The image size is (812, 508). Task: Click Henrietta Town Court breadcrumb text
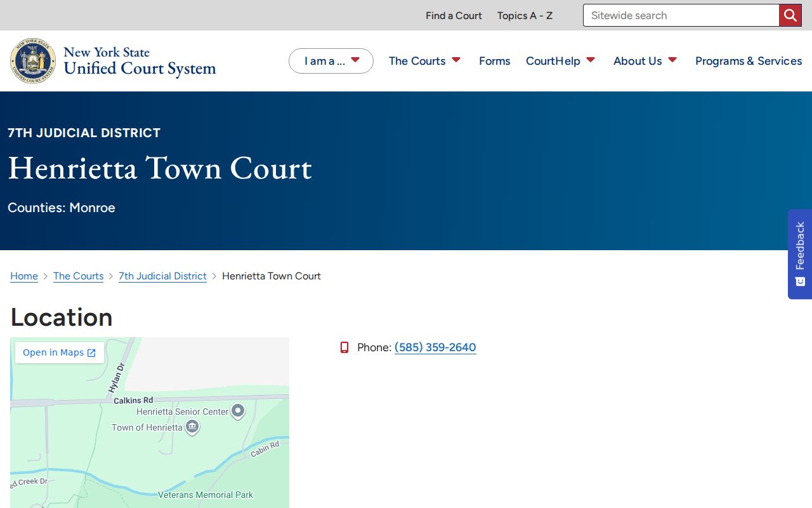pos(272,276)
